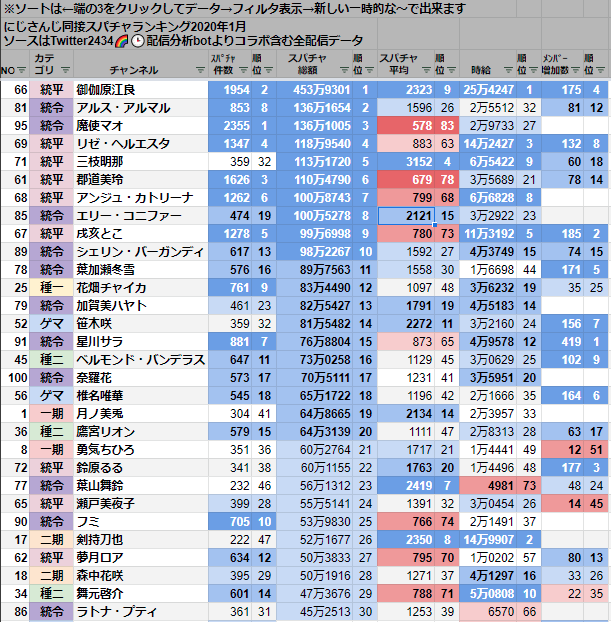The width and height of the screenshot is (611, 622).
Task: Select the channel cell 鷹宮リオン
Action: pyautogui.click(x=140, y=432)
